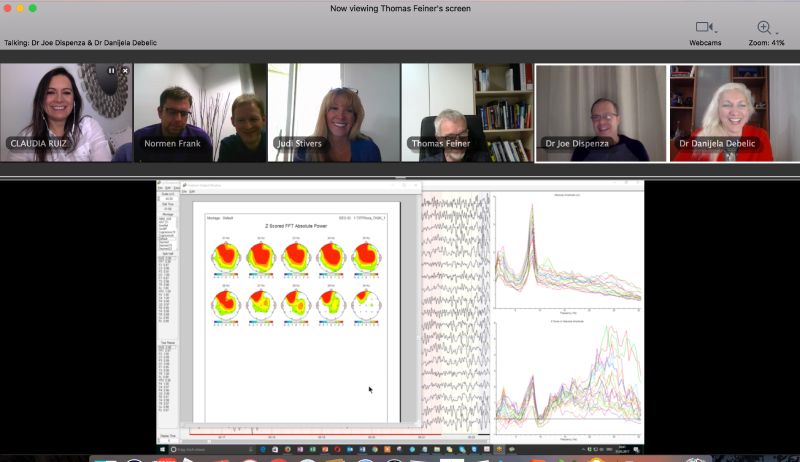Click the scrolling EEG traces panel
The image size is (800, 462).
455,311
